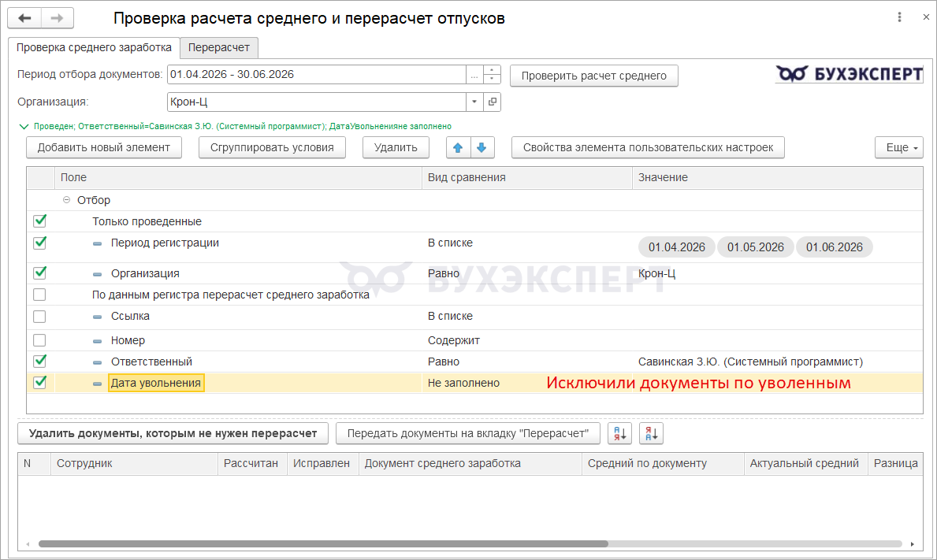Uncheck the Дата увольнения filter checkbox
This screenshot has height=560, width=937.
click(39, 382)
